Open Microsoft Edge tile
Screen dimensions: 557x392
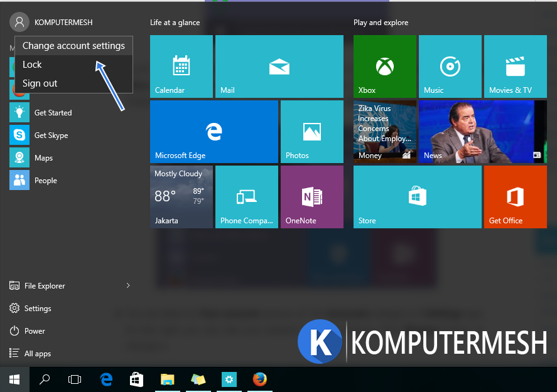pyautogui.click(x=214, y=132)
